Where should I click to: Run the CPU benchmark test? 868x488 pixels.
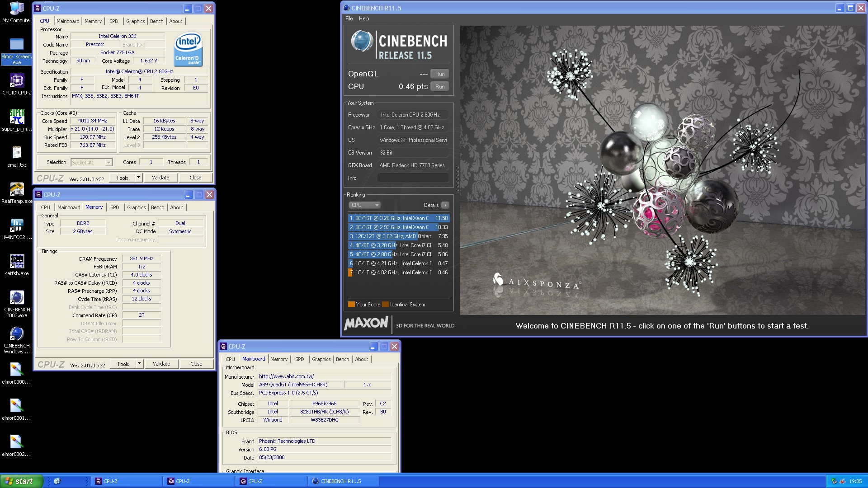tap(440, 87)
